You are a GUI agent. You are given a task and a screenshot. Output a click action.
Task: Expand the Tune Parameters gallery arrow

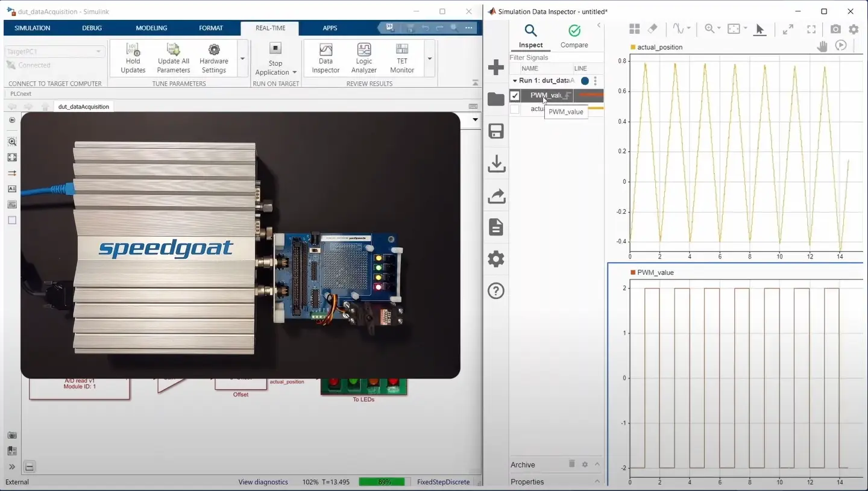[242, 58]
